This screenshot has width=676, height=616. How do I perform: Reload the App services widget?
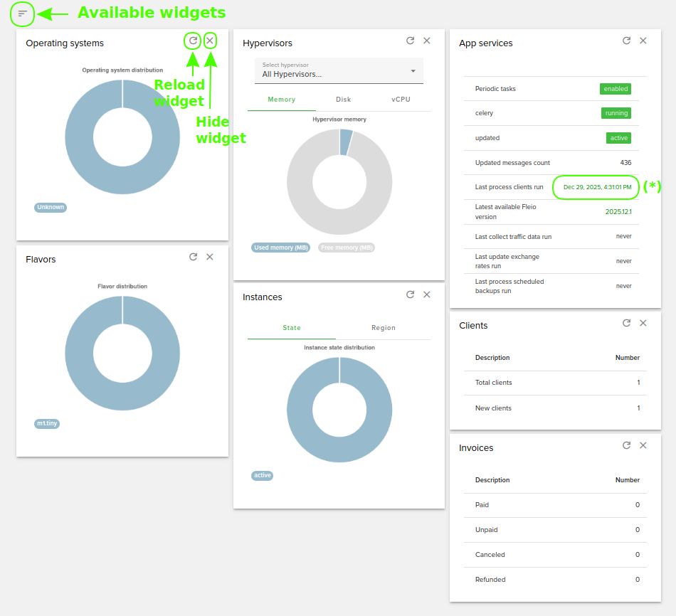pos(627,41)
